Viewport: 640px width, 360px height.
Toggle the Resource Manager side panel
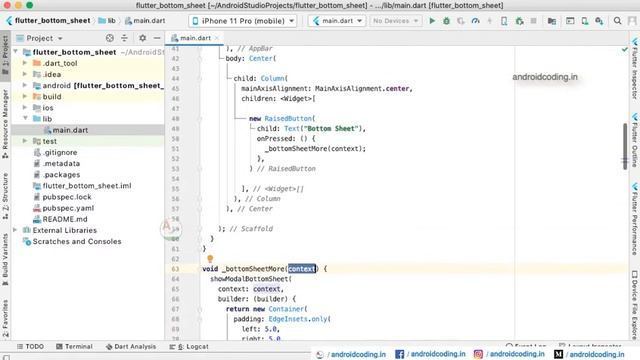coord(5,124)
